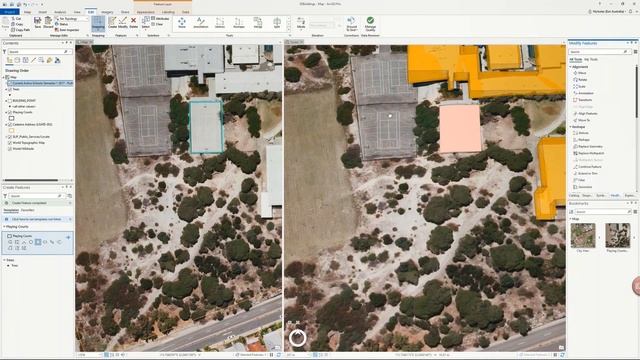Expand the Trees layer in Contents
The height and width of the screenshot is (360, 640).
tap(6, 89)
